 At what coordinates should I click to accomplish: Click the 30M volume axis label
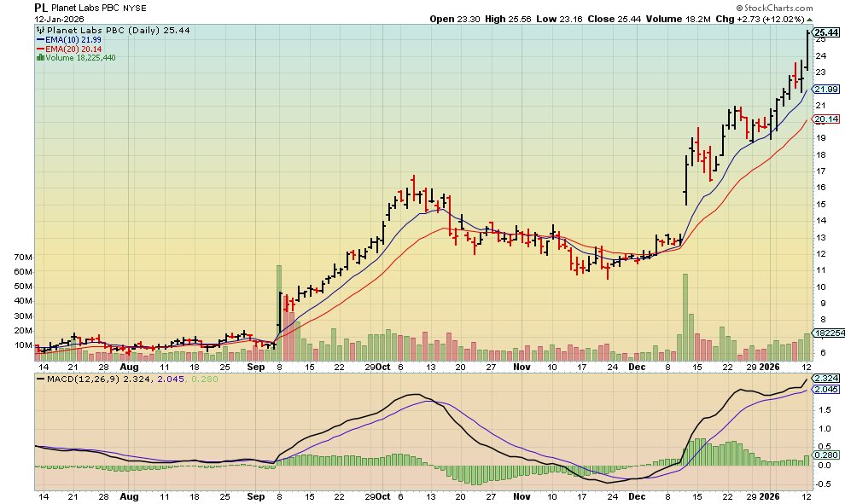click(x=23, y=316)
